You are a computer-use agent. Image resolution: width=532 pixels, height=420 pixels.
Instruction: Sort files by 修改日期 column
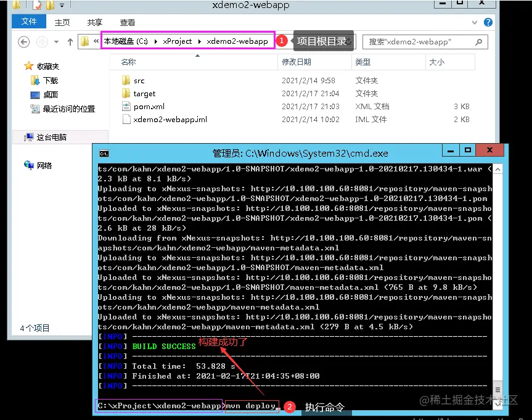[315, 62]
